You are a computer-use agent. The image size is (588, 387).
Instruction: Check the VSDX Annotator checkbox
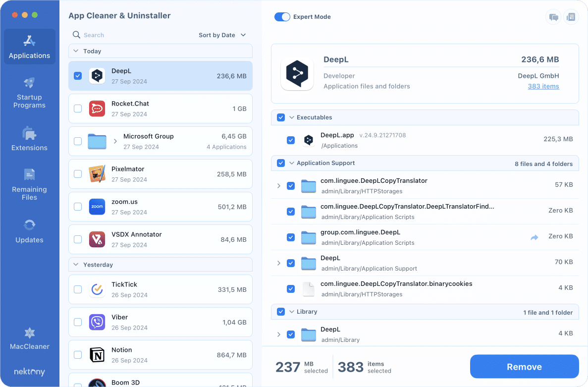[x=78, y=239]
